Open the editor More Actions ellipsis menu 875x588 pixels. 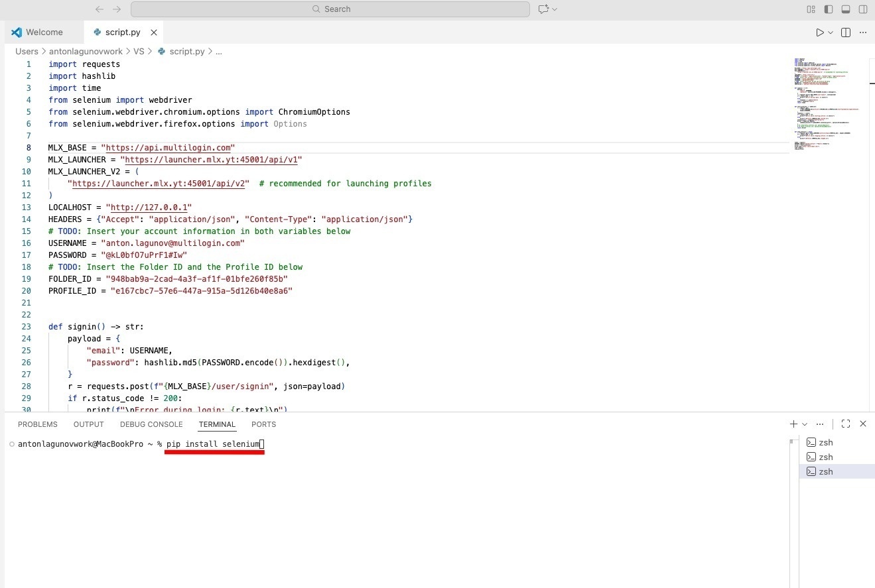point(862,32)
